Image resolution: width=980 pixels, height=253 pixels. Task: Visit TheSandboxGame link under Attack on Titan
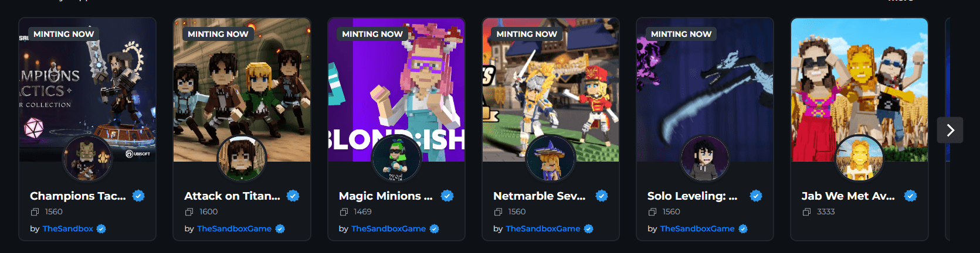tap(234, 229)
